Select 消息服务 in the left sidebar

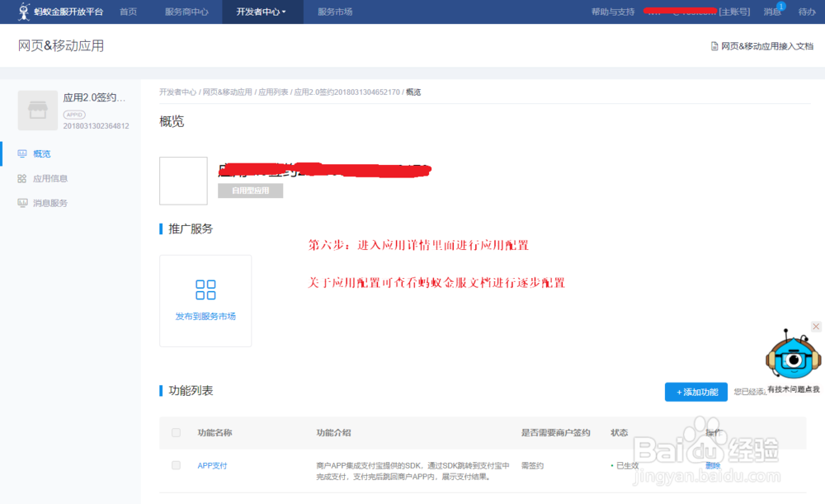[x=50, y=203]
